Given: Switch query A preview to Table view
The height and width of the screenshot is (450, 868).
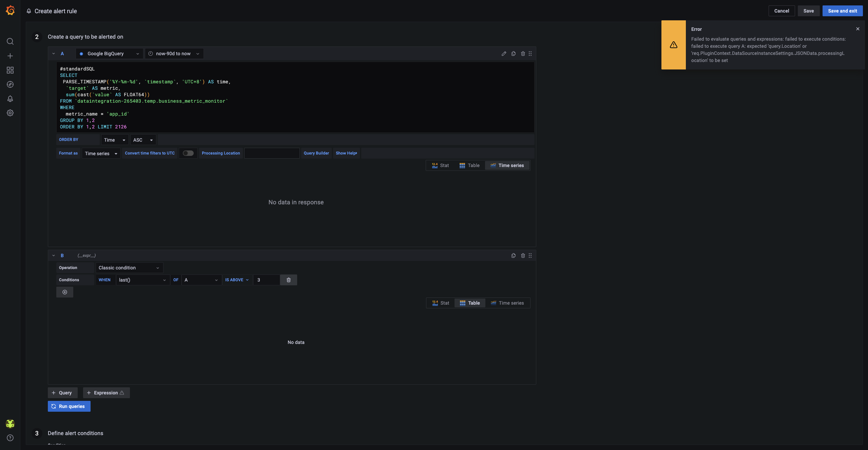Looking at the screenshot, I should coord(469,165).
